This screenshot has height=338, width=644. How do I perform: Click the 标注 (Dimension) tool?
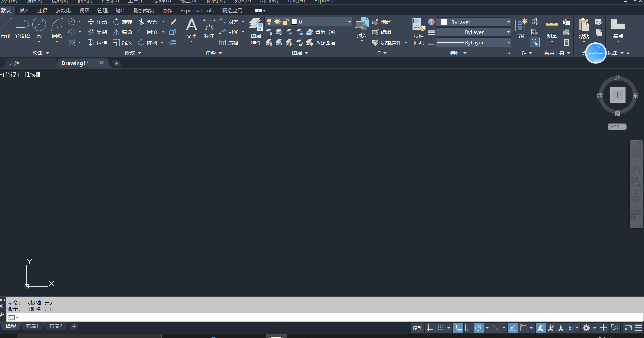tap(209, 29)
